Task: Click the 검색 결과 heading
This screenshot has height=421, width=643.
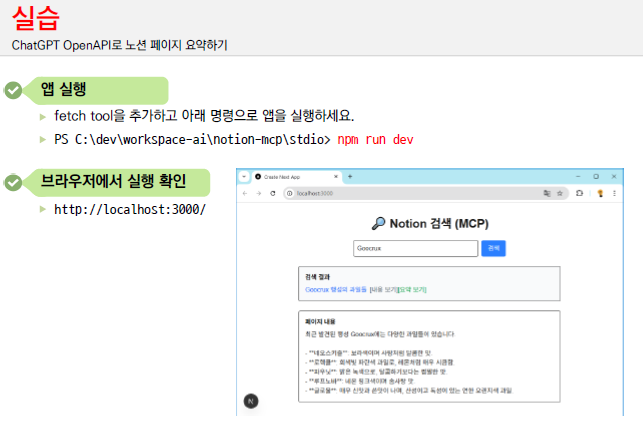Action: [x=317, y=277]
